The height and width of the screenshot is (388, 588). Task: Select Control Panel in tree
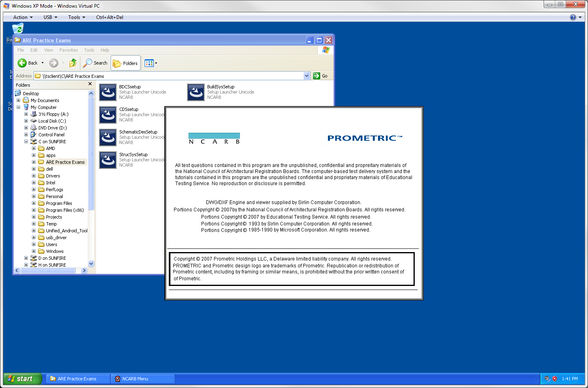point(51,135)
